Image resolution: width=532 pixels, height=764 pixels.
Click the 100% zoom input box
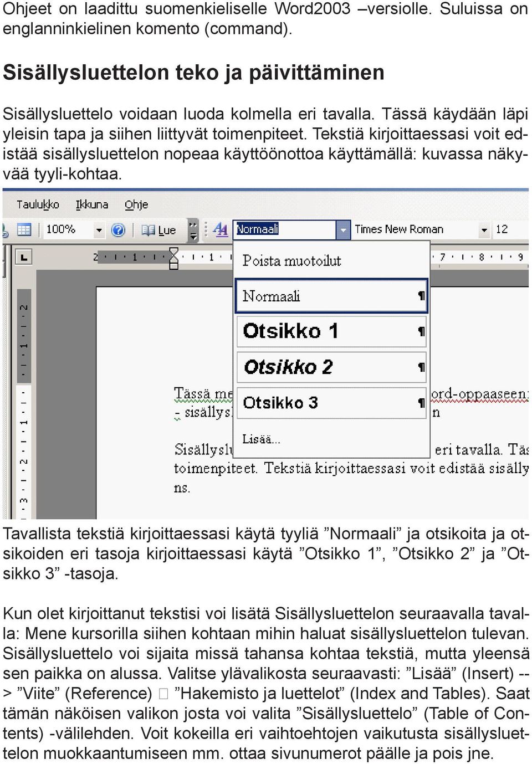point(68,229)
